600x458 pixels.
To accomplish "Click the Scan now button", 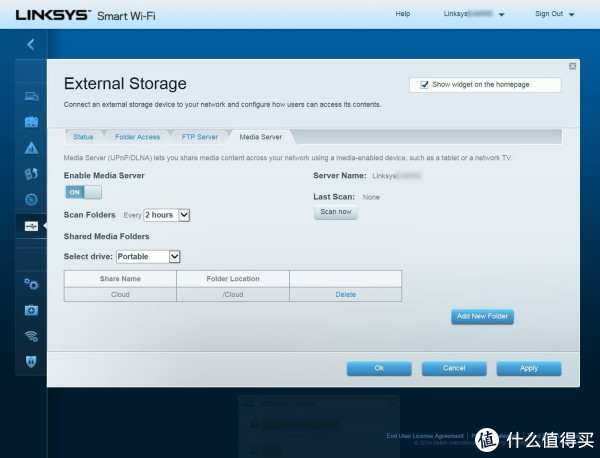I will point(336,212).
